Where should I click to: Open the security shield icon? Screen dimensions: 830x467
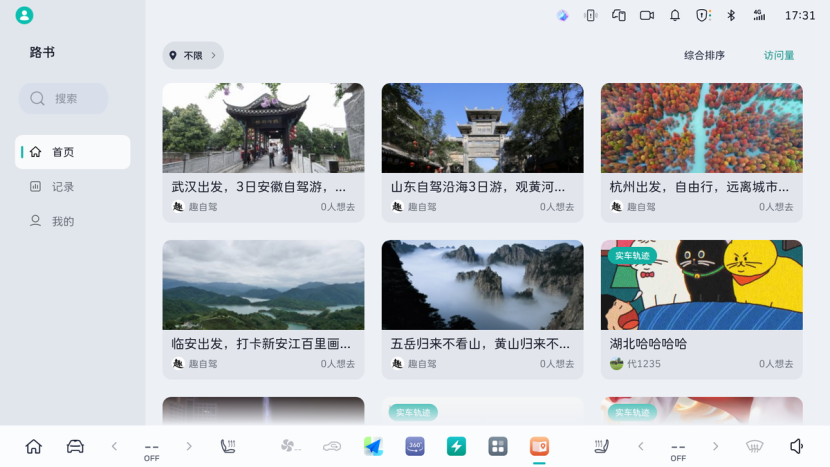703,15
